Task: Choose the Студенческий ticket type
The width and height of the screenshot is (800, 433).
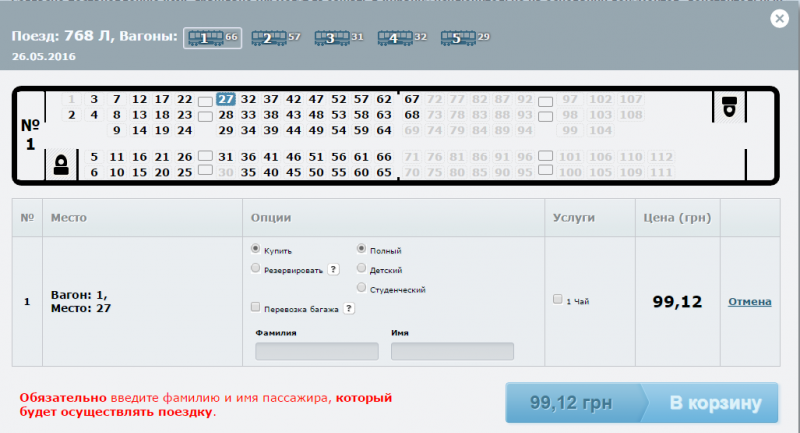Action: (x=361, y=288)
